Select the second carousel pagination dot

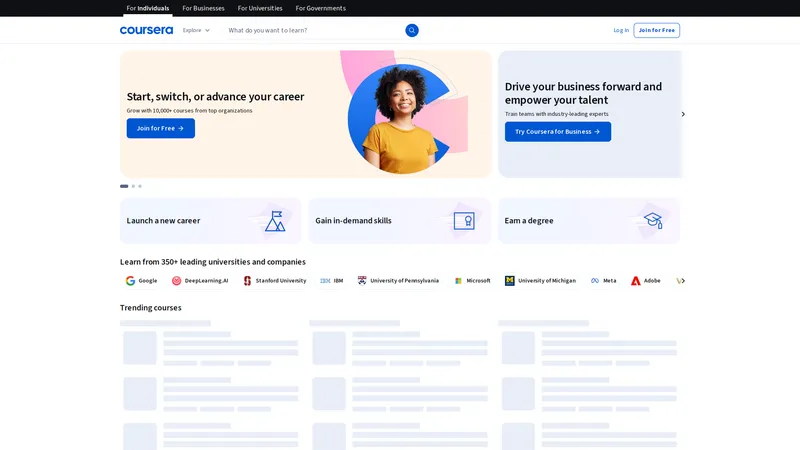click(x=133, y=186)
